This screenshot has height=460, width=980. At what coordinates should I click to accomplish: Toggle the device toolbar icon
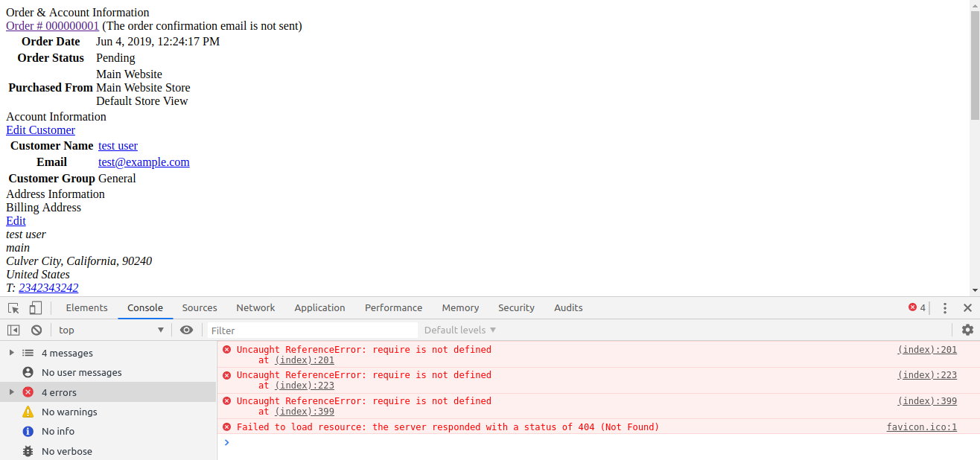tap(35, 308)
